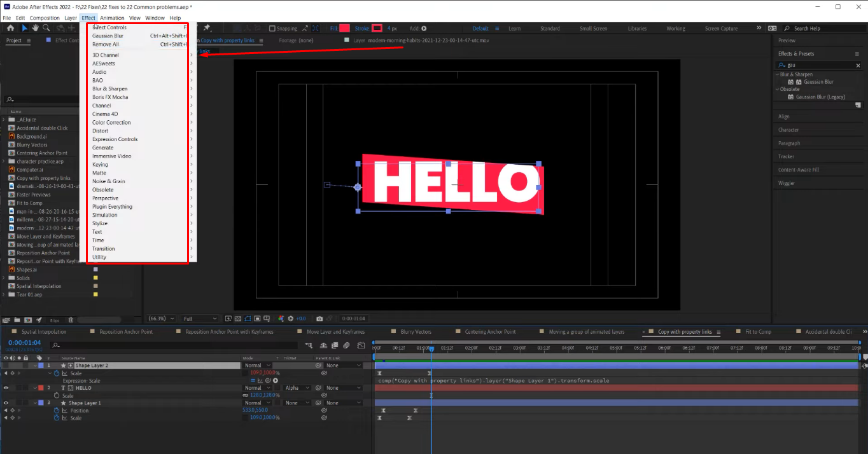Select the Region of Interest icon
Image resolution: width=868 pixels, height=454 pixels.
coord(257,319)
